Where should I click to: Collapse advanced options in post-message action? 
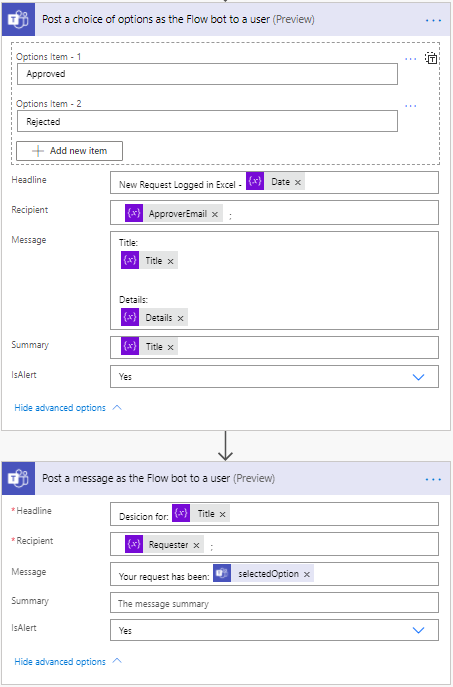click(68, 662)
